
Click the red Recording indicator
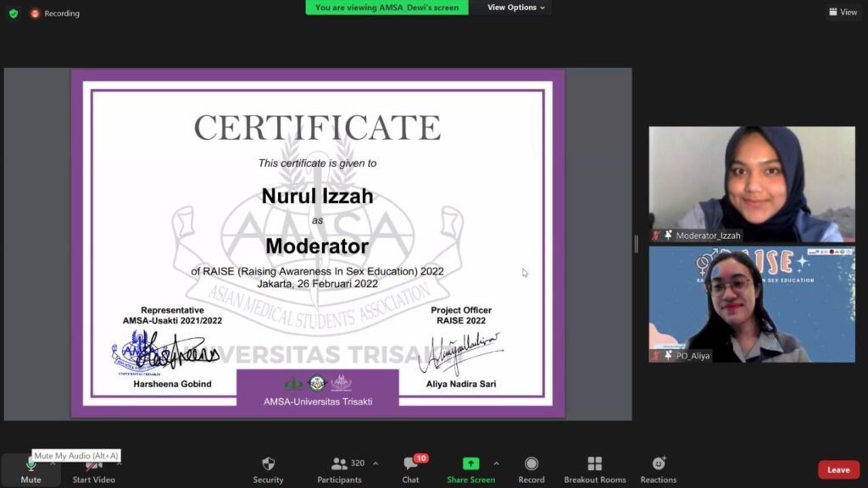point(55,14)
